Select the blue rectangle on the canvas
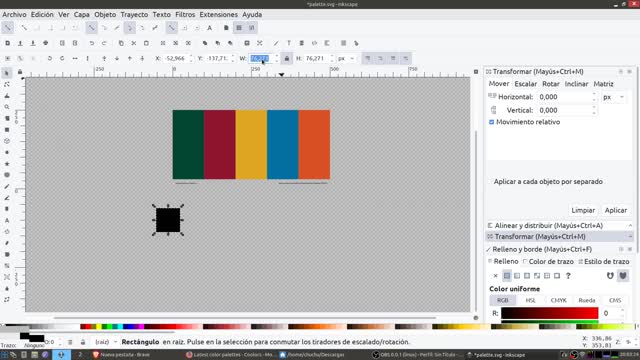The height and width of the screenshot is (360, 640). coord(283,144)
